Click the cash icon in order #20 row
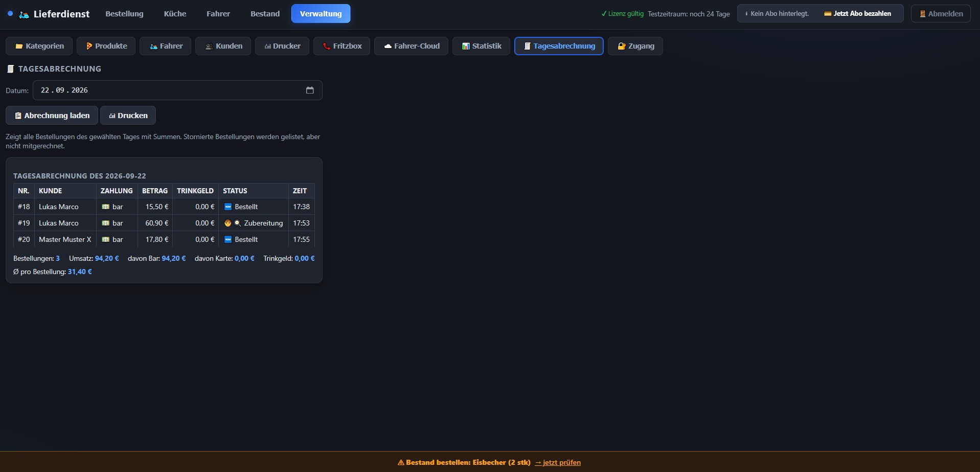Image resolution: width=980 pixels, height=472 pixels. 106,239
